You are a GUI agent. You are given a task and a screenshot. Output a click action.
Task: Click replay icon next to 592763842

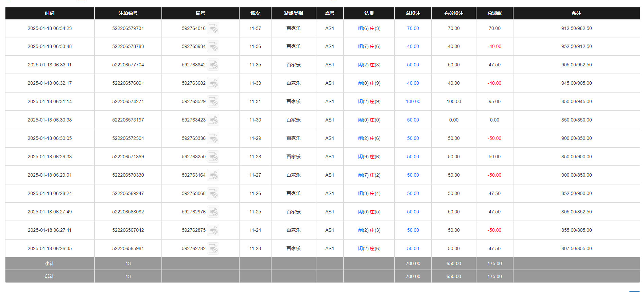pyautogui.click(x=213, y=65)
